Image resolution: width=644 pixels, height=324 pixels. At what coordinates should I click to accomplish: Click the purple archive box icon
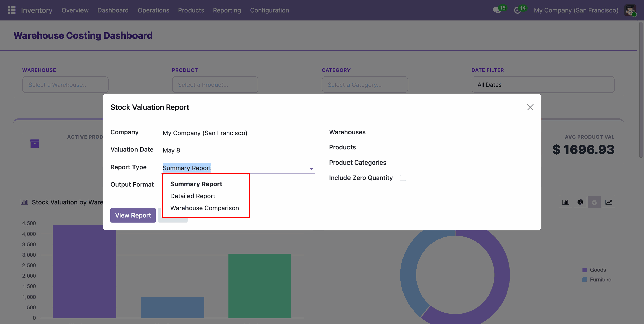click(x=35, y=143)
